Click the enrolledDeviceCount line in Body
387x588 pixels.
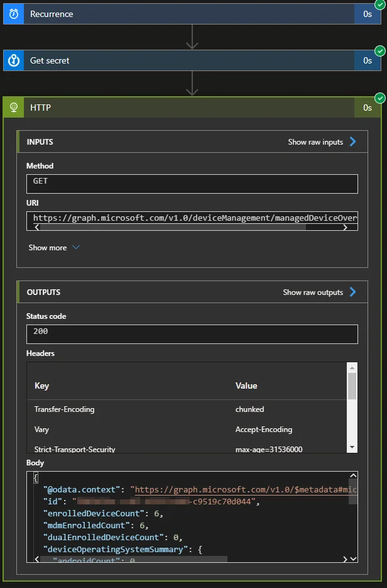pos(103,514)
